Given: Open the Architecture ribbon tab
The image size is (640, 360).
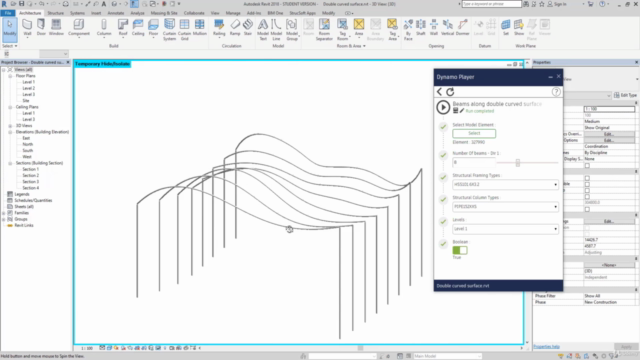Looking at the screenshot, I should 30,13.
